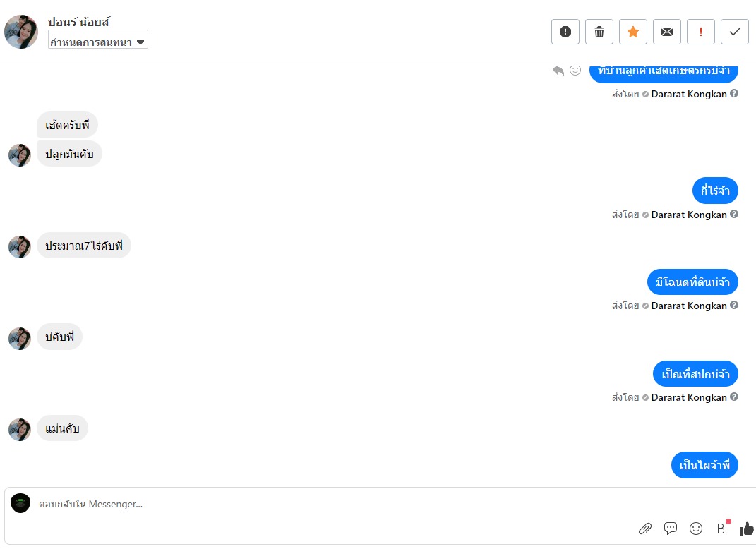Click the emoji reaction icon beside top message
Image resolution: width=756 pixels, height=549 pixels.
[x=575, y=71]
